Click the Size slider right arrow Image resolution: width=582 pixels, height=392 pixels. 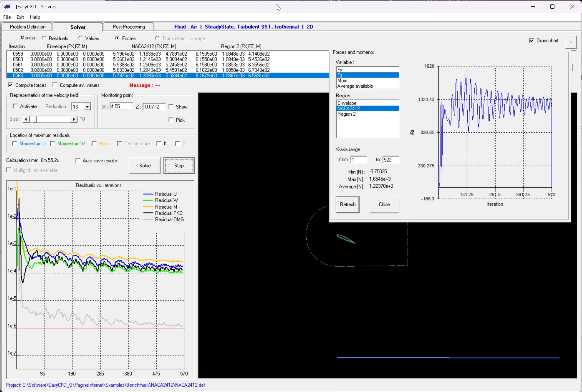tap(74, 119)
